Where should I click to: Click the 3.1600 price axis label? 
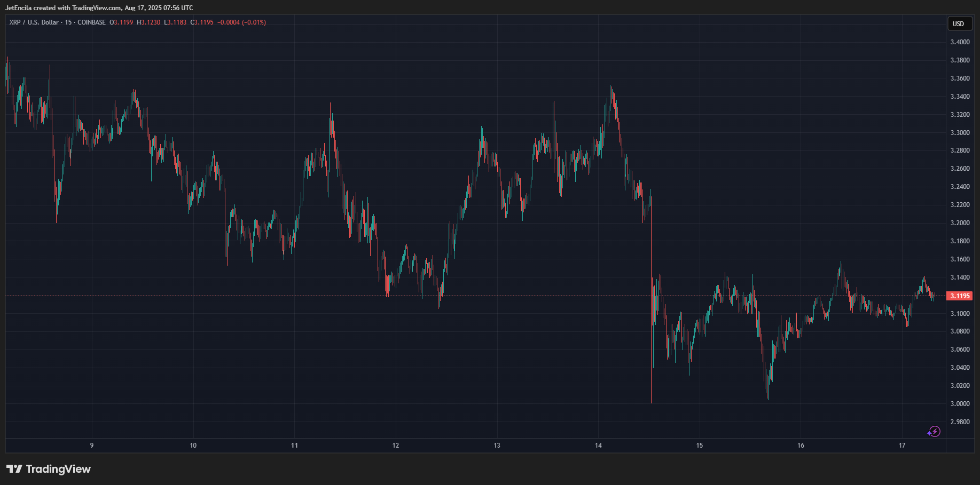click(x=960, y=259)
